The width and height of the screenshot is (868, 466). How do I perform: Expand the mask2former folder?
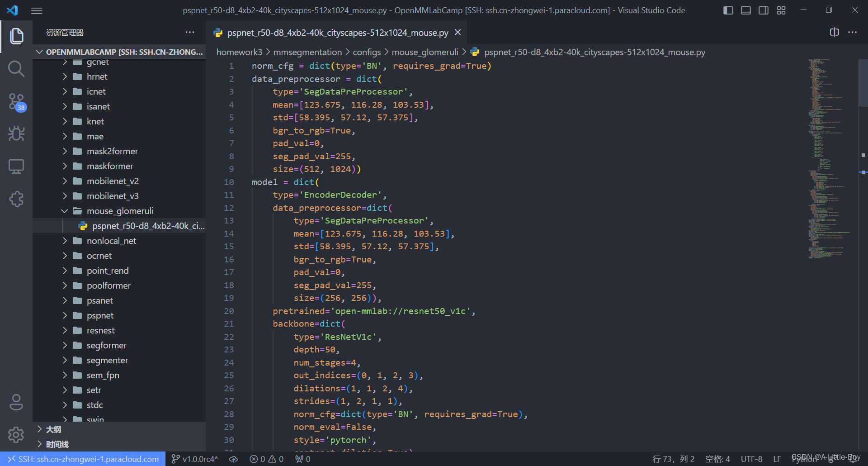(120, 151)
